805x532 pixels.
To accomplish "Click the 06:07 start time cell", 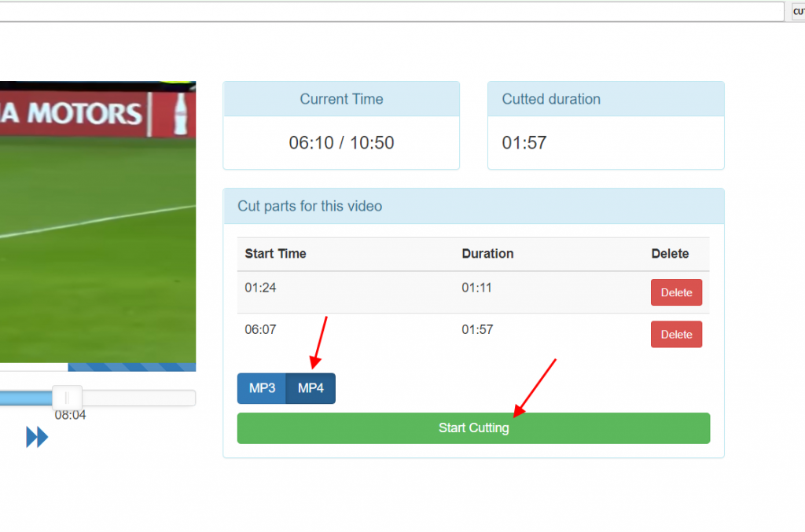I will click(x=260, y=329).
